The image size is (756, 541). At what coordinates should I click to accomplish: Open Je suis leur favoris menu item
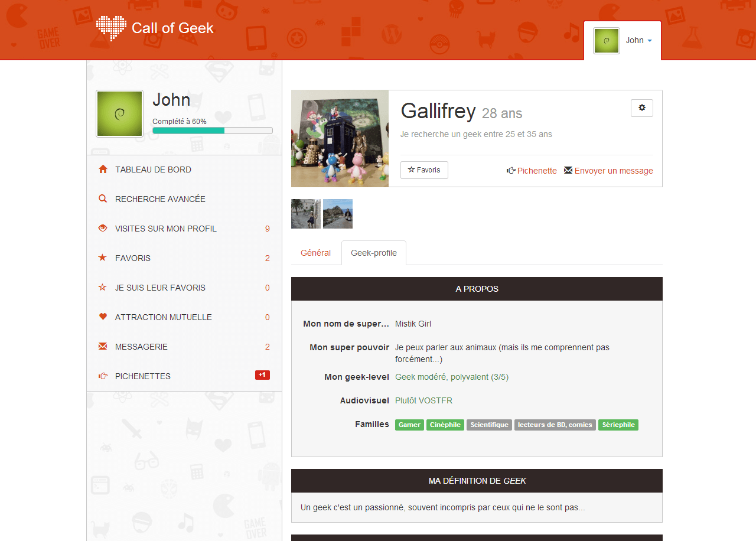[x=160, y=288]
